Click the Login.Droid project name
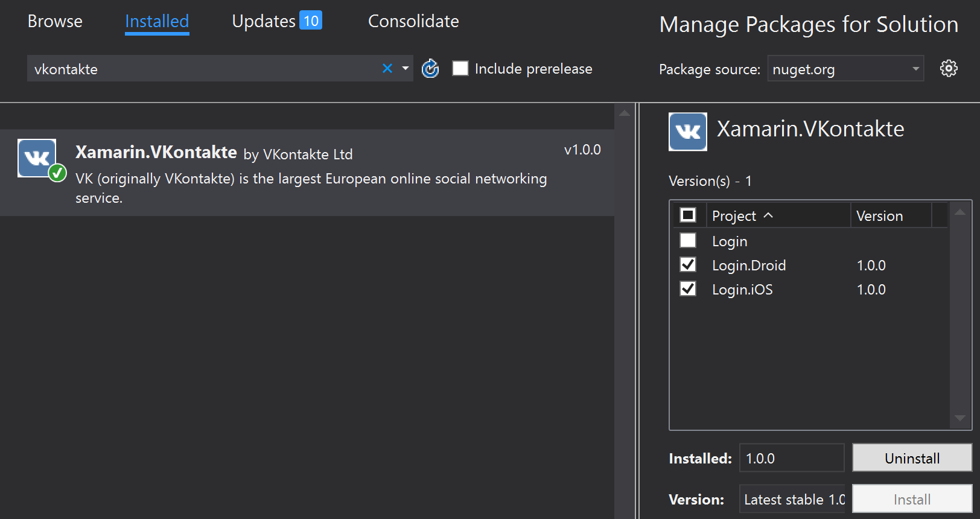Image resolution: width=980 pixels, height=519 pixels. (749, 265)
